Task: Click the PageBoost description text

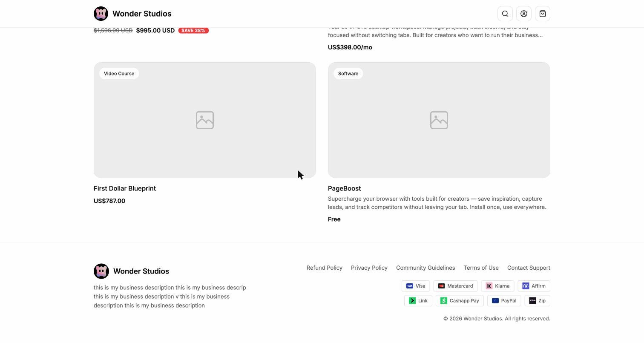Action: coord(437,203)
